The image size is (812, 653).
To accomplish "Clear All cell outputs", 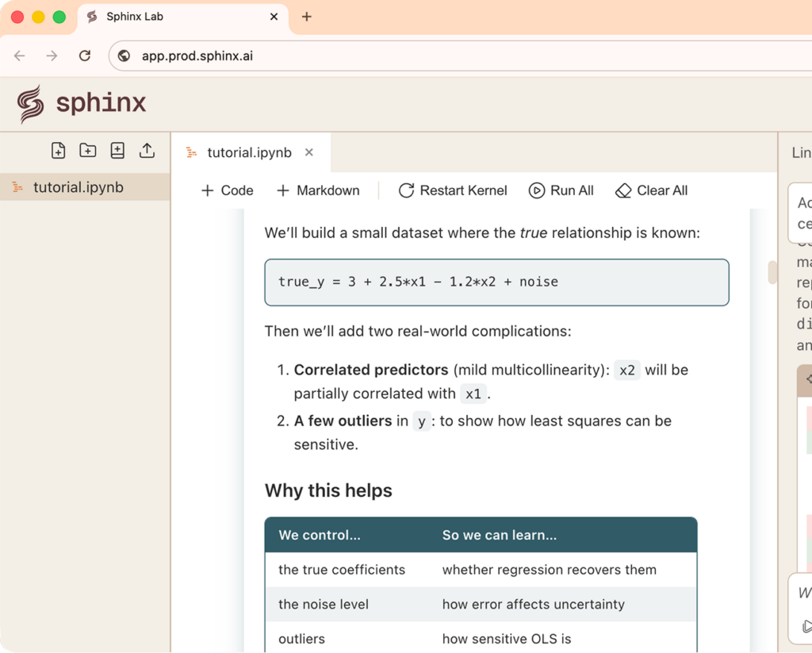I will tap(652, 190).
